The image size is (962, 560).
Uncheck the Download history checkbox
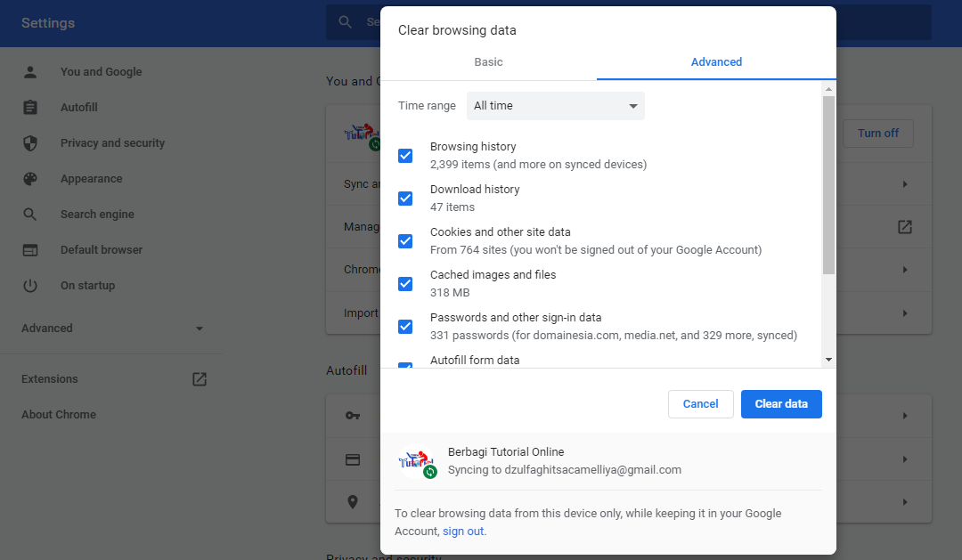pos(405,199)
